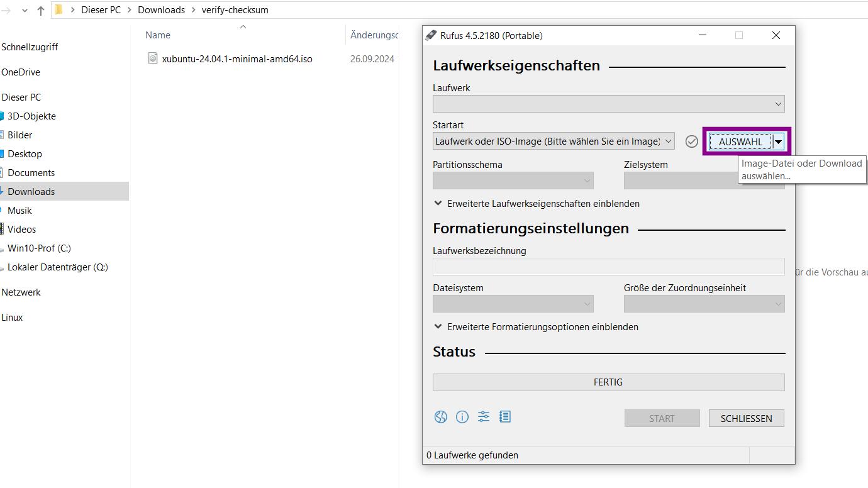This screenshot has height=488, width=868.
Task: Open Rufus language selection globe icon
Action: (x=441, y=417)
